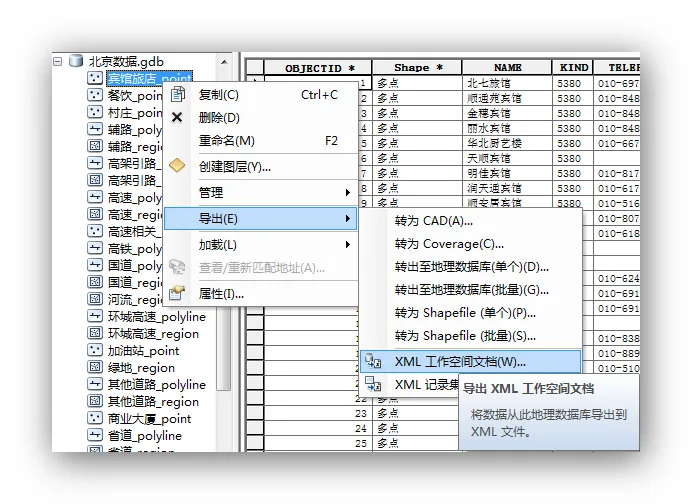
Task: Select 创建图层(Y)... menu entry
Action: click(260, 167)
